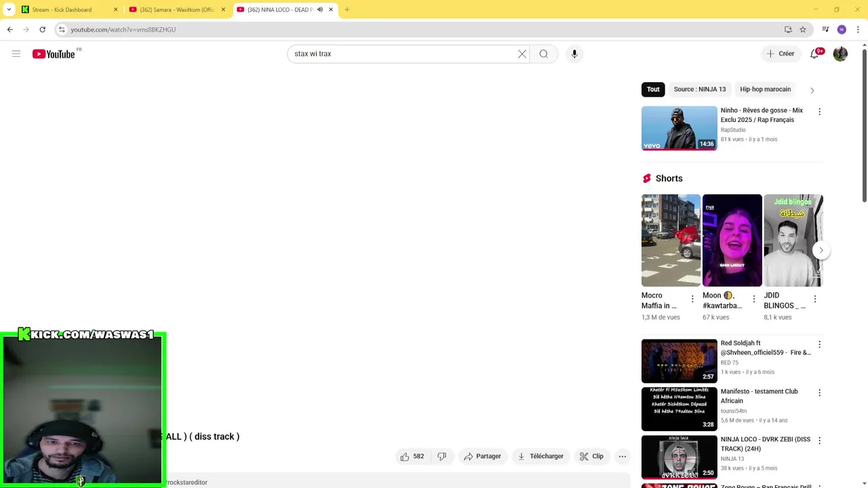The height and width of the screenshot is (488, 868).
Task: Open the Red Soldjah Fire video title
Action: pyautogui.click(x=766, y=348)
